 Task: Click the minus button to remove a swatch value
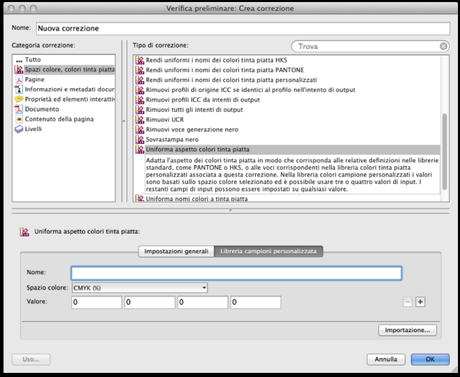tap(407, 302)
